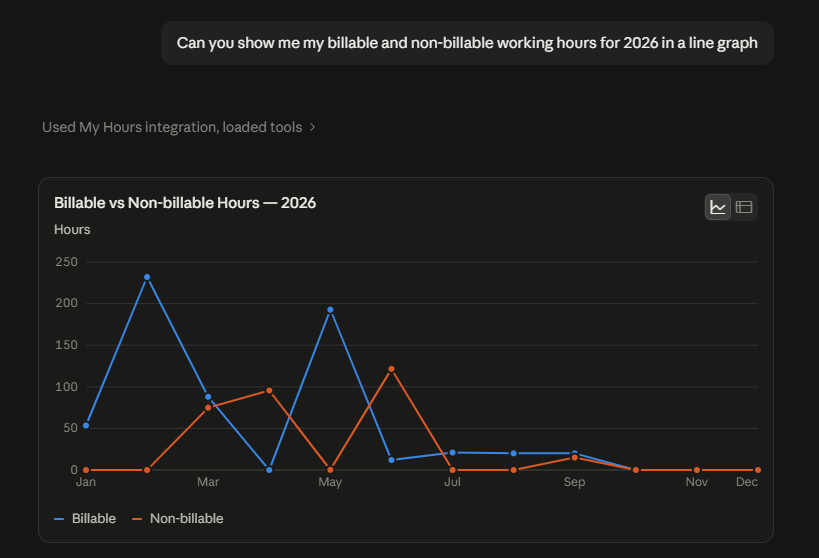The height and width of the screenshot is (558, 819).
Task: Click the Non-billable data point for April
Action: (x=269, y=390)
